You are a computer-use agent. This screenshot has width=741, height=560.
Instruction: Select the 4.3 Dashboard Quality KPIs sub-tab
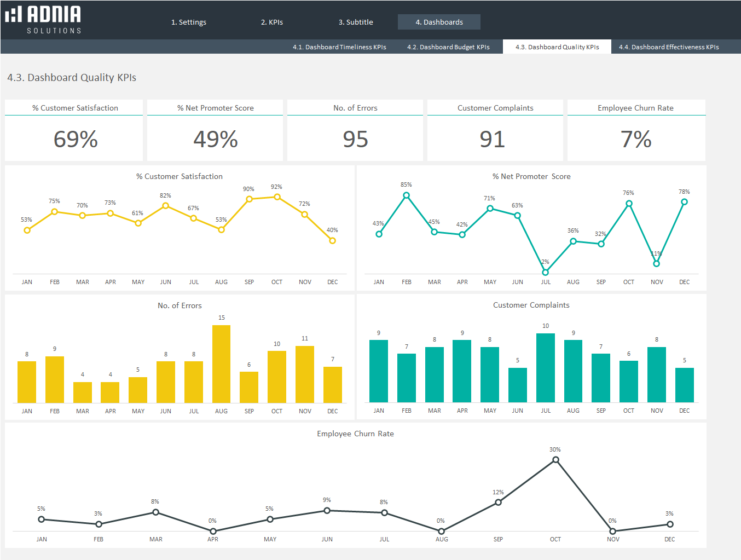tap(557, 47)
